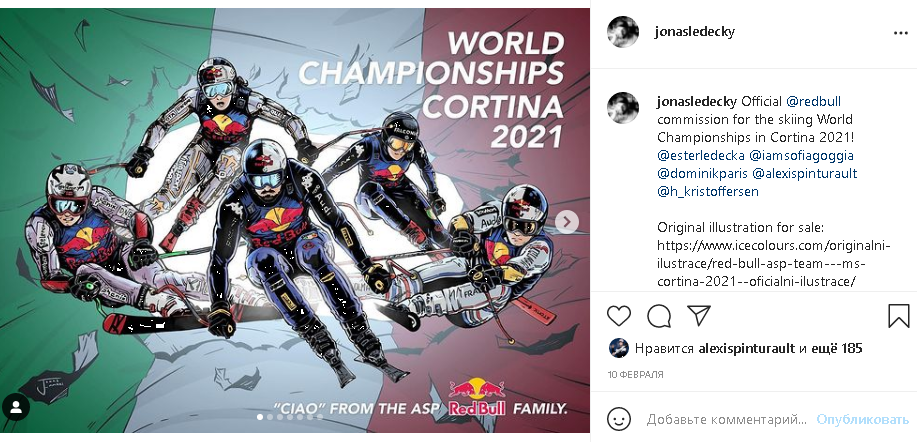Click the tagged people icon on the photo
Image resolution: width=917 pixels, height=442 pixels.
click(16, 408)
